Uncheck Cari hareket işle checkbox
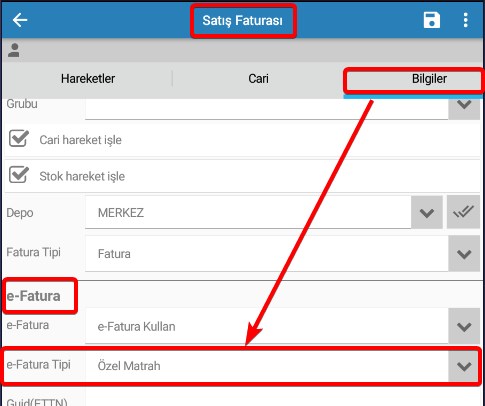485x406 pixels. click(19, 138)
